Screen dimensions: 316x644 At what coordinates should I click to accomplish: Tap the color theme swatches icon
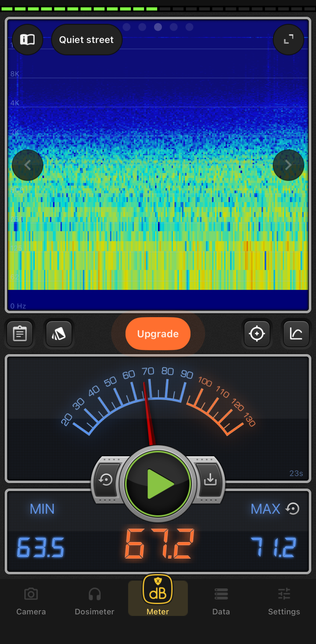[x=59, y=334]
